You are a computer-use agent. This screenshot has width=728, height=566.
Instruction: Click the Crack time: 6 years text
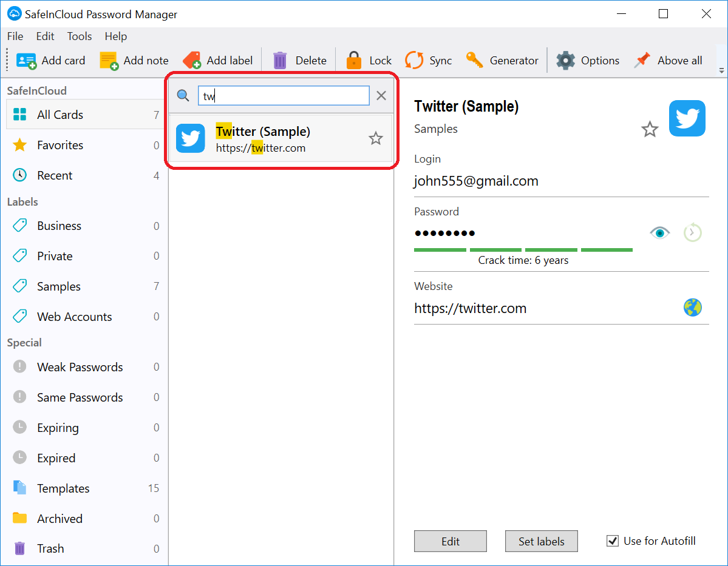[x=523, y=260]
